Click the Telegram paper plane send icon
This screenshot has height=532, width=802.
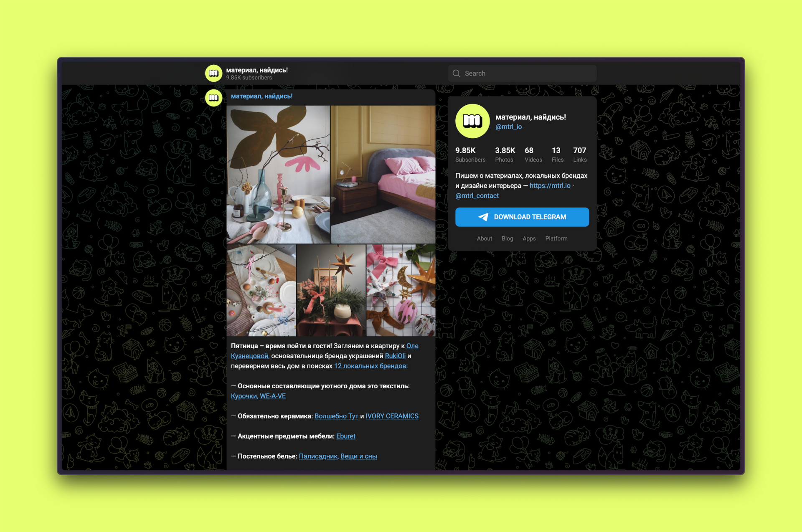(486, 217)
